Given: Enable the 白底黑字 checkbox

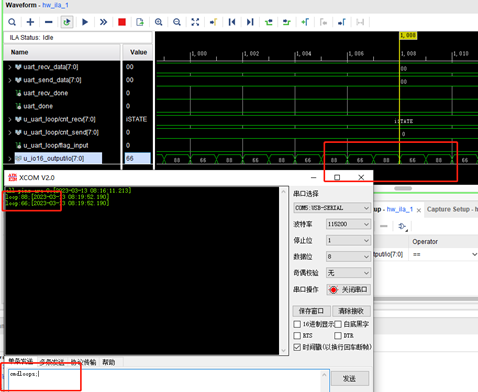Looking at the screenshot, I should tap(338, 324).
